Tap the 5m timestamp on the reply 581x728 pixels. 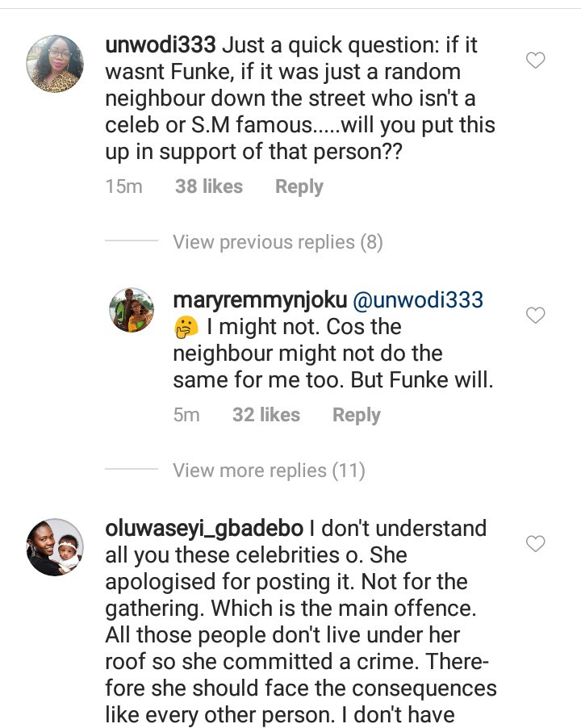point(186,415)
